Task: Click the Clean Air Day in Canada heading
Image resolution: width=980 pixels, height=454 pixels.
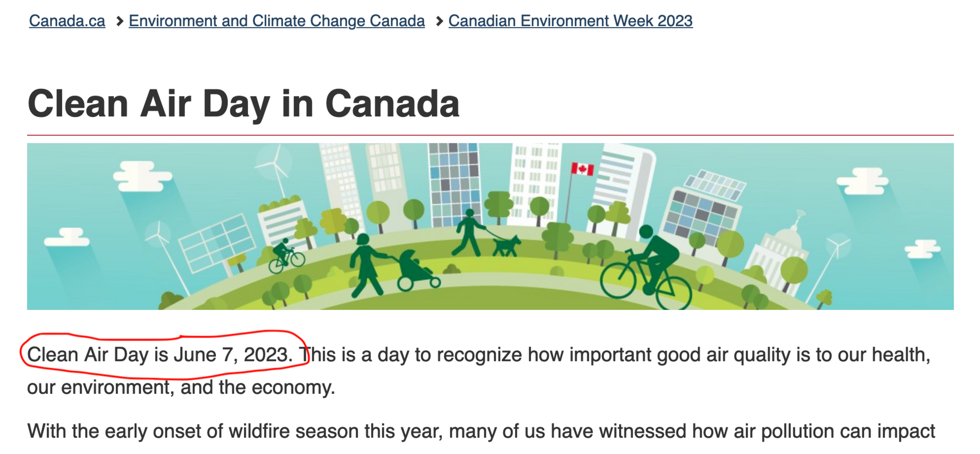Action: [x=243, y=104]
